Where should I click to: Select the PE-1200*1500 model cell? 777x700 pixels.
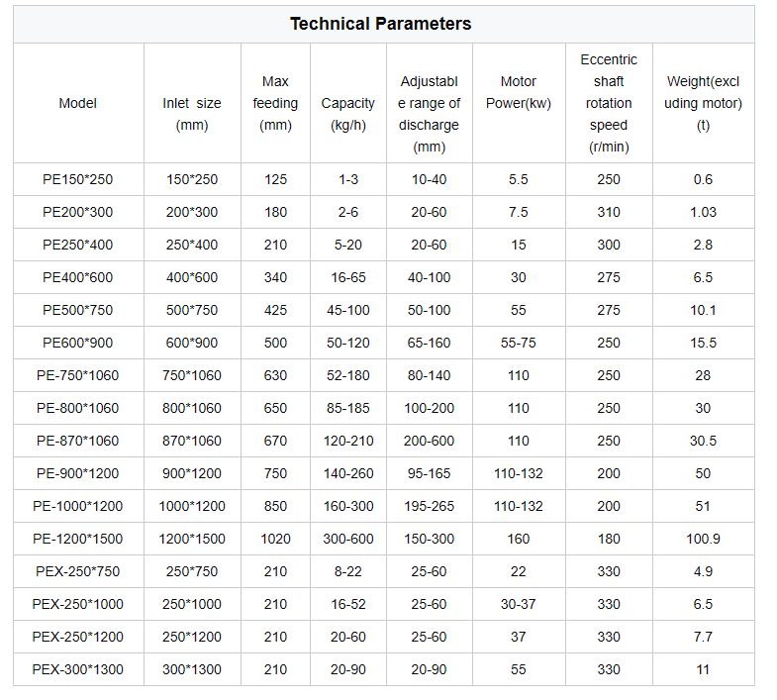(x=78, y=539)
